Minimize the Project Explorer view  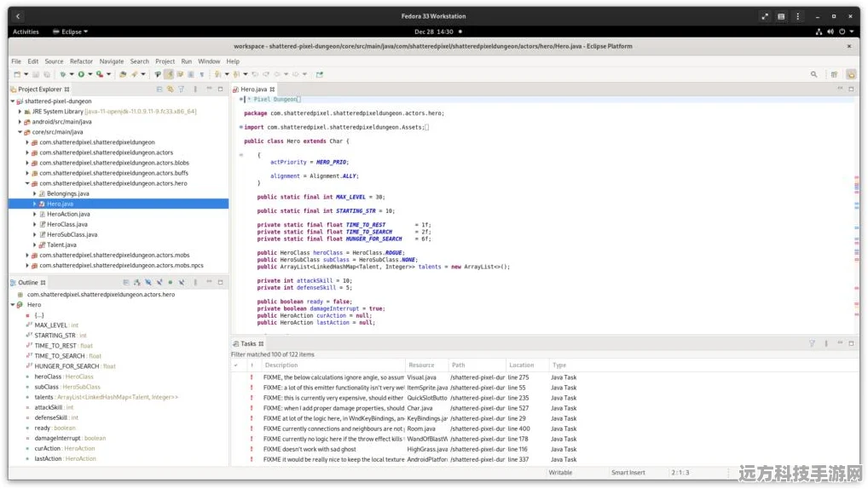coord(209,89)
